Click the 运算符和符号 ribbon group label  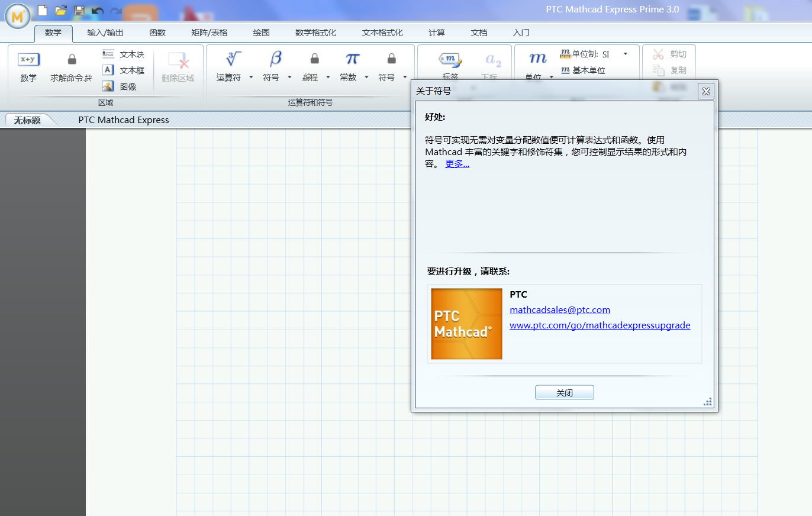point(310,102)
